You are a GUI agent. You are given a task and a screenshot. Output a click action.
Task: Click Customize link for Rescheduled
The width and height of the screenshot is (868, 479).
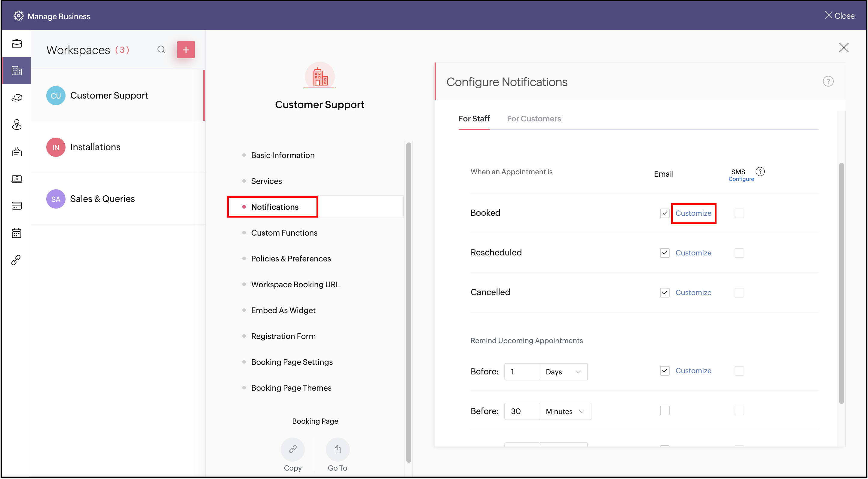point(693,253)
